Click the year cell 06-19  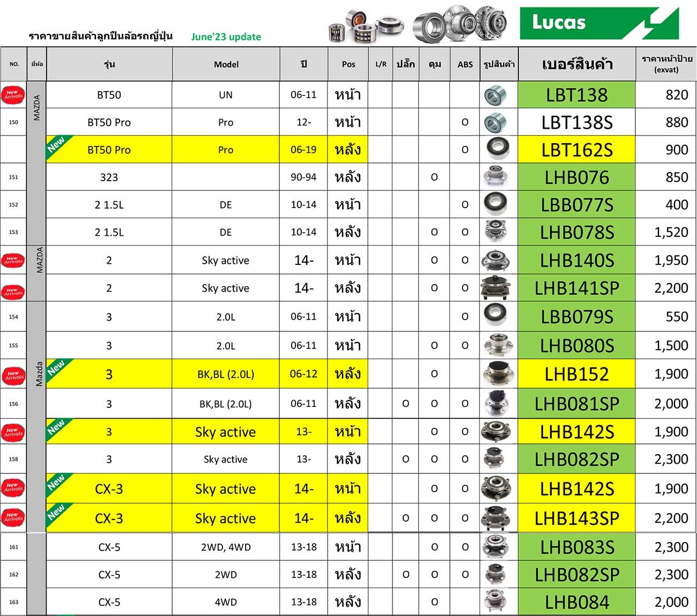pyautogui.click(x=303, y=150)
